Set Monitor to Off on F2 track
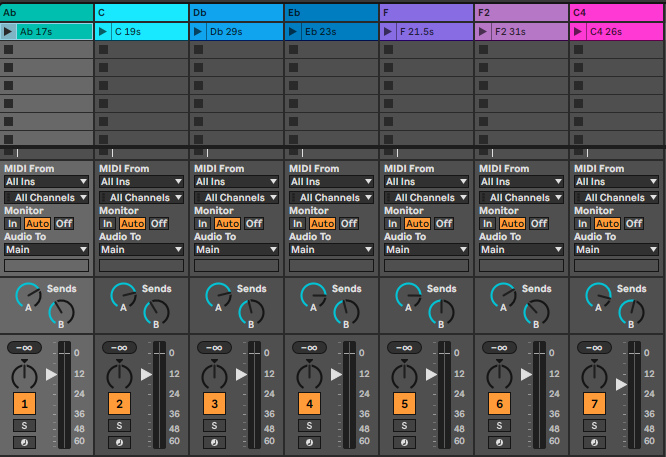666x457 pixels. point(539,223)
